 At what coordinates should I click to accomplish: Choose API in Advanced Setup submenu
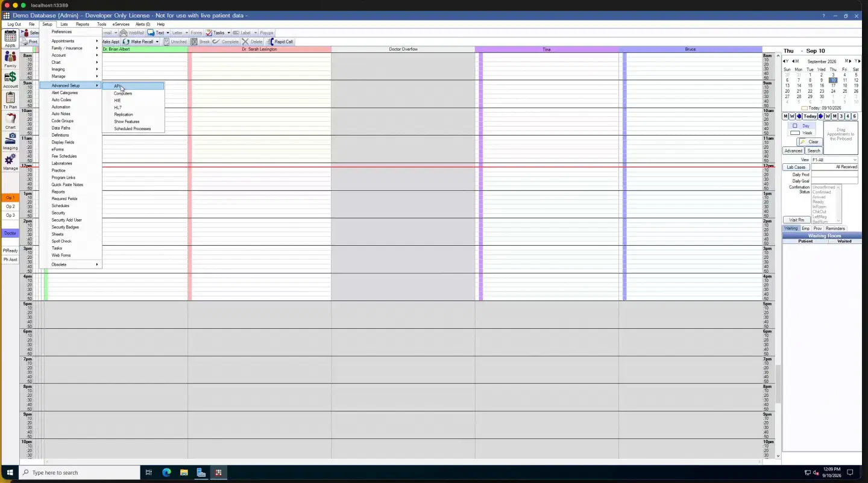pos(133,86)
